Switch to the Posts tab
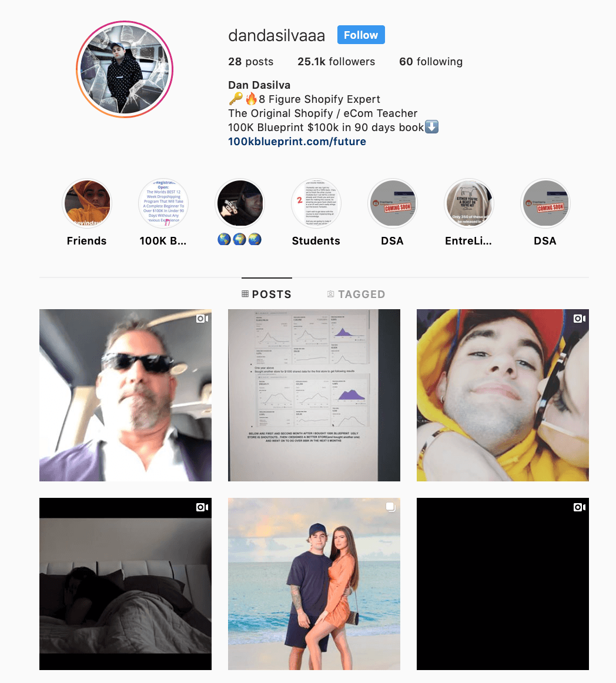The width and height of the screenshot is (616, 683). pos(267,294)
